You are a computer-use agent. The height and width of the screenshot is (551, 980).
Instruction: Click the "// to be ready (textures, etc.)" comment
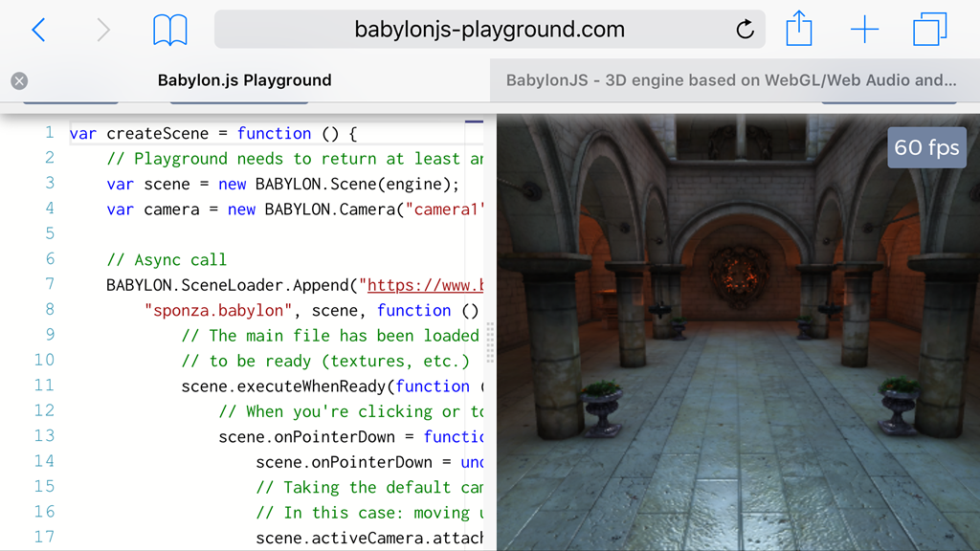[x=325, y=361]
